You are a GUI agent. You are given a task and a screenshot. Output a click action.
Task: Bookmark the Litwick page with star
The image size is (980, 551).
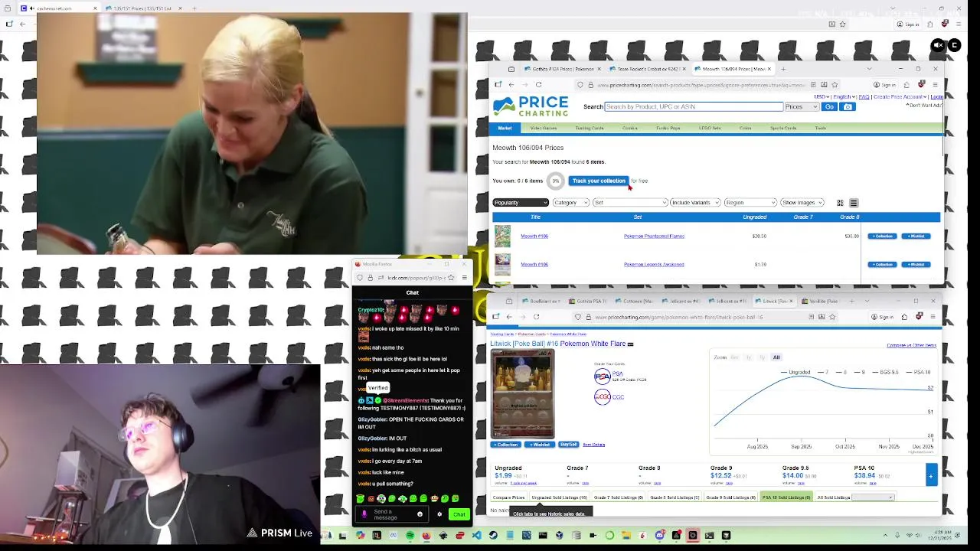point(832,317)
